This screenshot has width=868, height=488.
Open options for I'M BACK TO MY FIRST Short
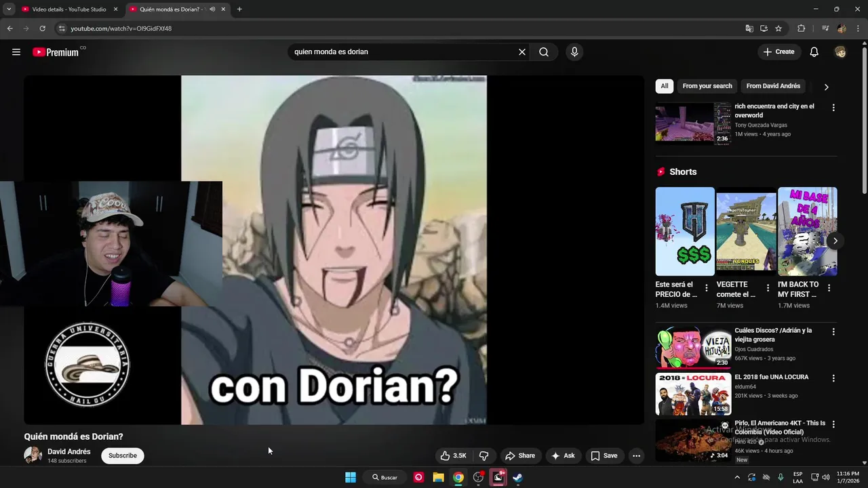coord(829,288)
